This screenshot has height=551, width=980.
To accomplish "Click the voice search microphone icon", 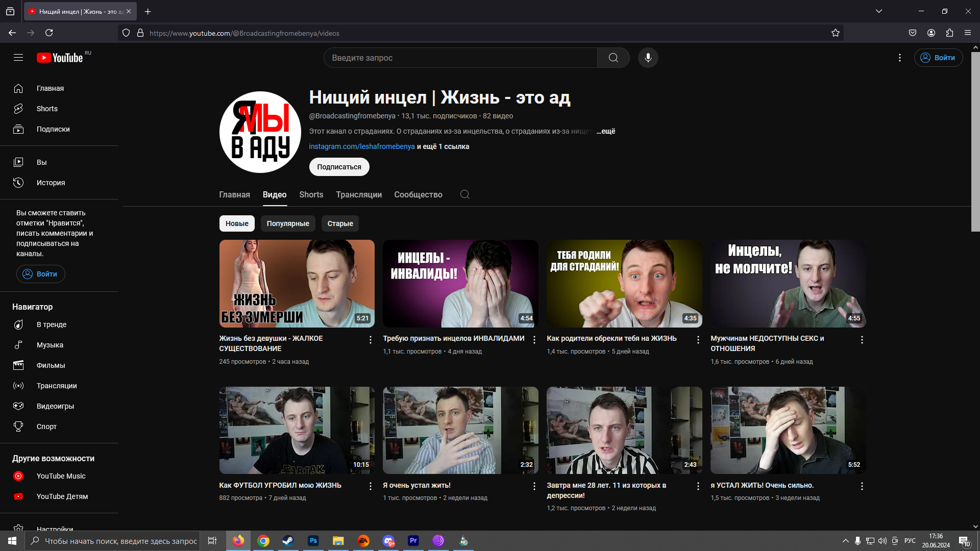I will tap(648, 58).
